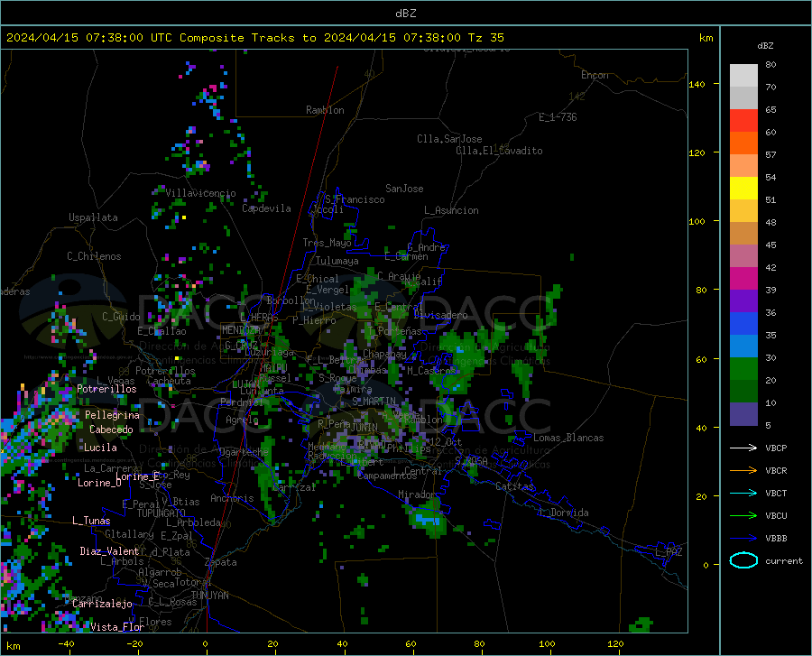Click the MENDOZA city label
The width and height of the screenshot is (812, 656).
[241, 330]
